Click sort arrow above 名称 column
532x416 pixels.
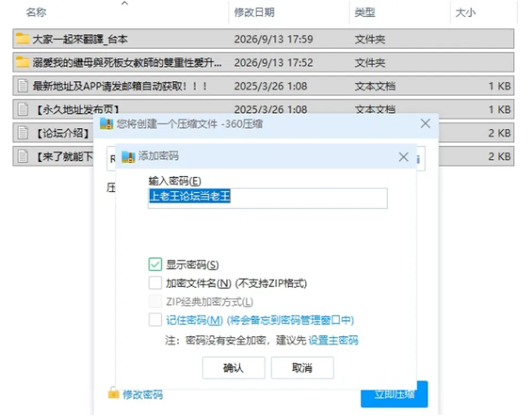click(125, 3)
